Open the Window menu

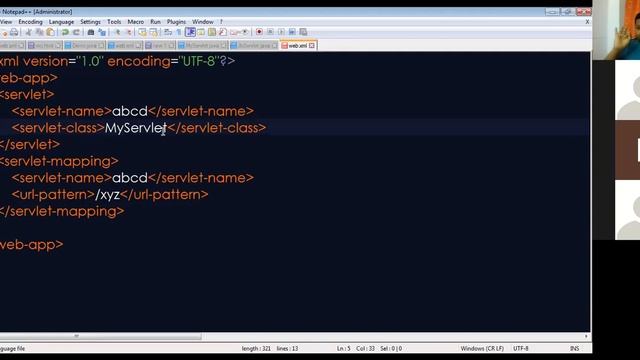(203, 22)
